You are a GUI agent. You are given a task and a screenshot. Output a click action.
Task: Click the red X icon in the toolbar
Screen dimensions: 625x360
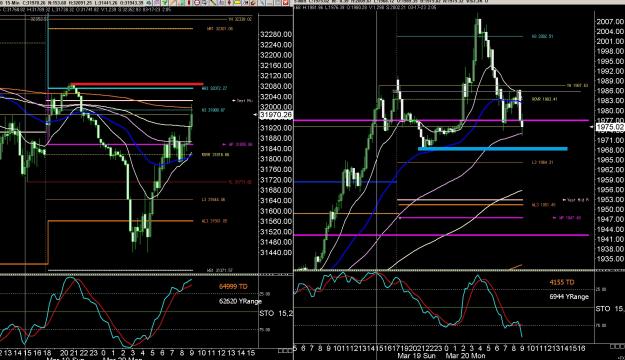click(285, 2)
